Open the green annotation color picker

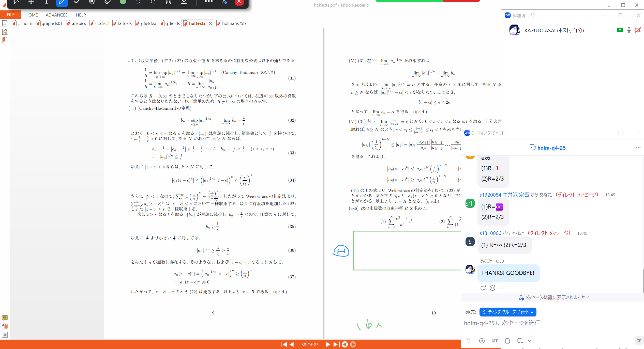[123, 2]
